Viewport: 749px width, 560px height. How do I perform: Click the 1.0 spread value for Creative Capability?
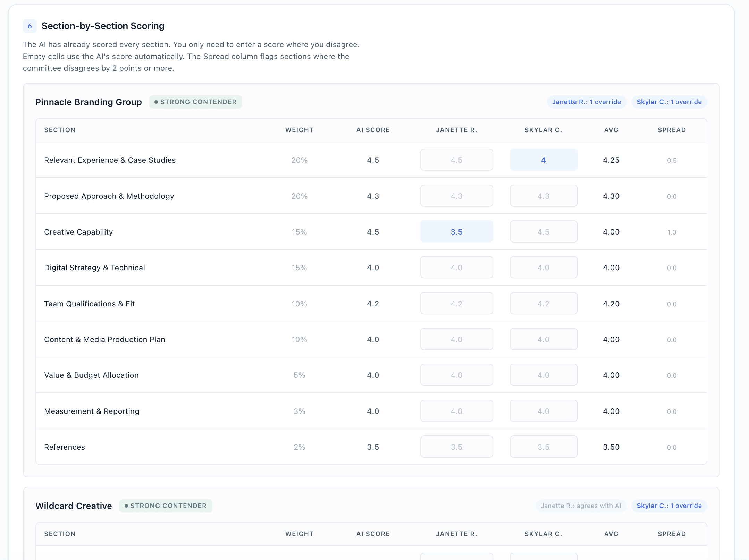click(x=672, y=232)
